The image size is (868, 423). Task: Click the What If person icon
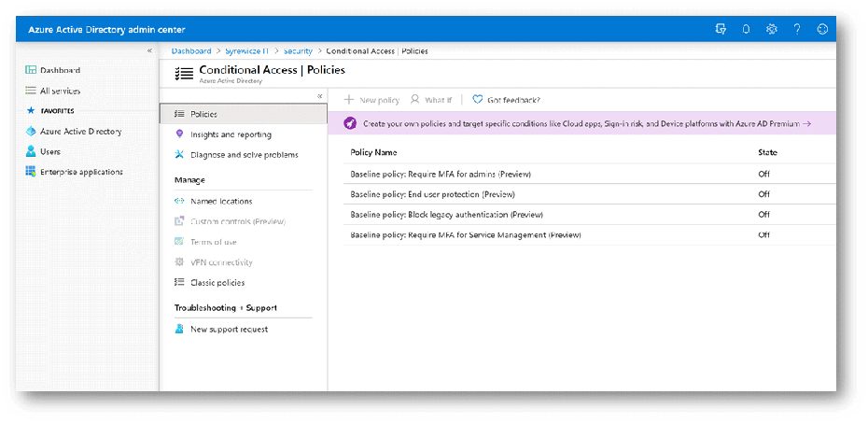[x=414, y=99]
